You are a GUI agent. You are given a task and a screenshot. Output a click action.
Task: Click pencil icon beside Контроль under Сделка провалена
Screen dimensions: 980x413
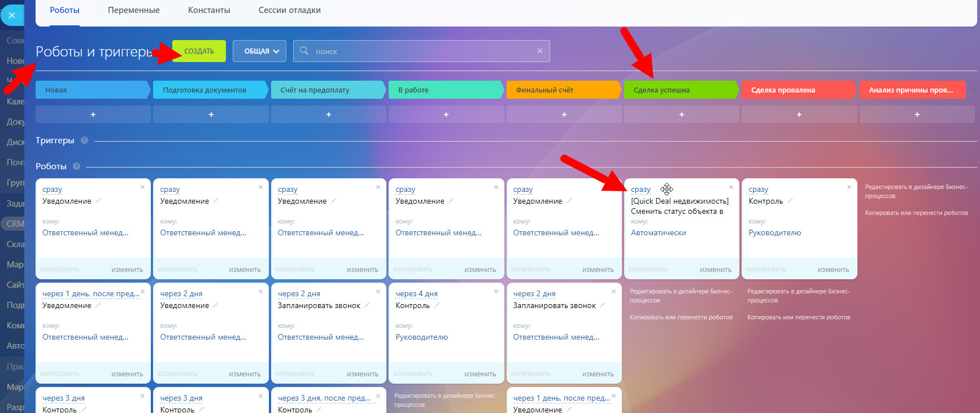click(790, 201)
